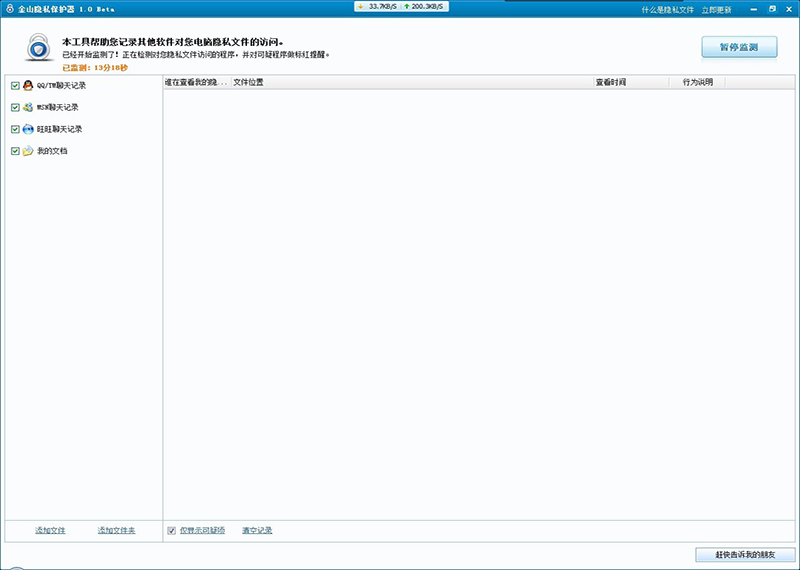Image resolution: width=800 pixels, height=570 pixels.
Task: Sort by the 查看时间 column header
Action: [x=632, y=82]
